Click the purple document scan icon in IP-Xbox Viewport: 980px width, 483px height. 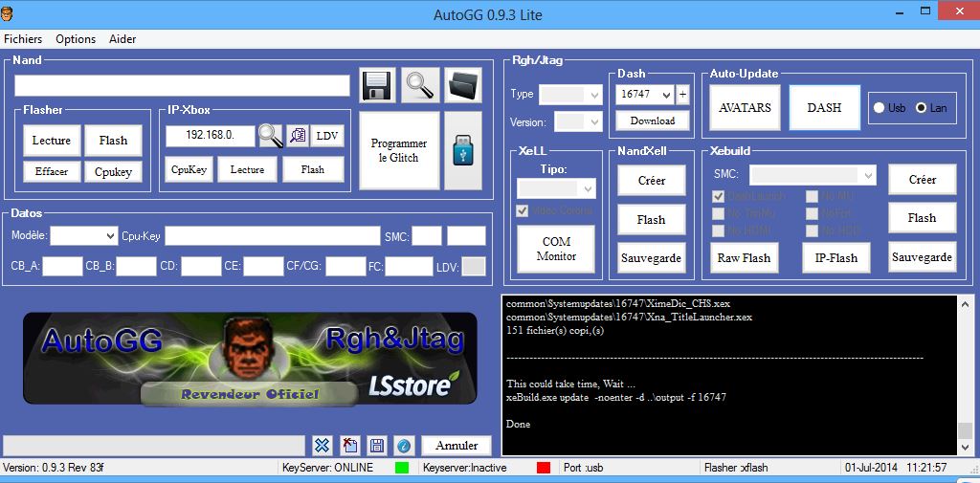pos(298,136)
